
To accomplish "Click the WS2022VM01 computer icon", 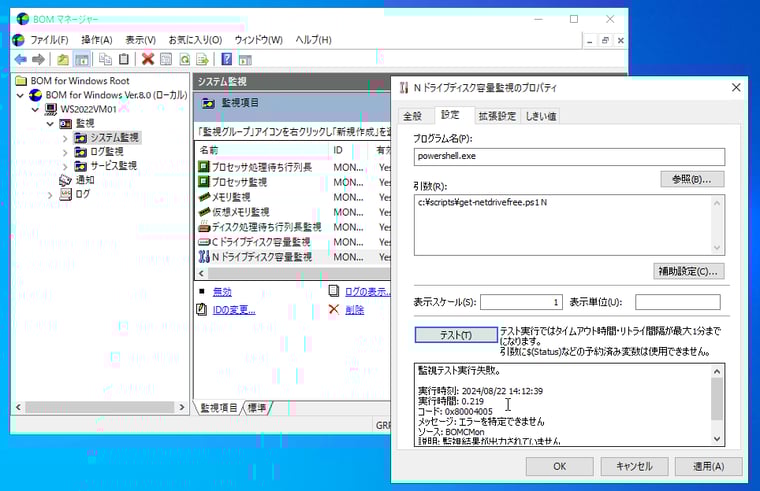I will [51, 109].
